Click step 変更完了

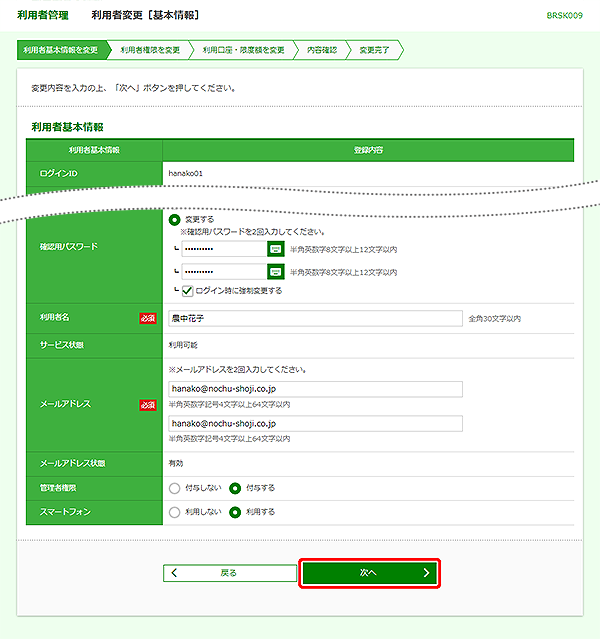374,50
